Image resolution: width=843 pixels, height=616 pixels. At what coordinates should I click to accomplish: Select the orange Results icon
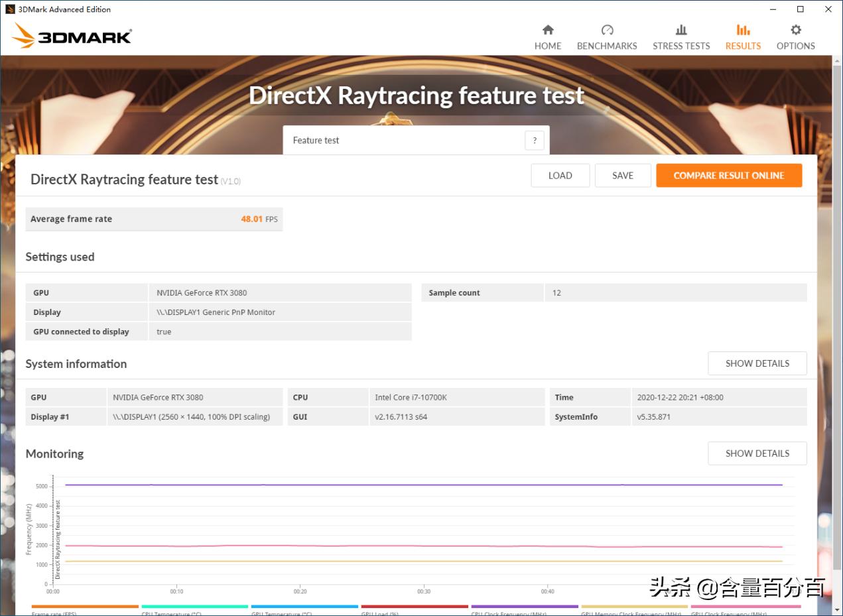tap(743, 30)
